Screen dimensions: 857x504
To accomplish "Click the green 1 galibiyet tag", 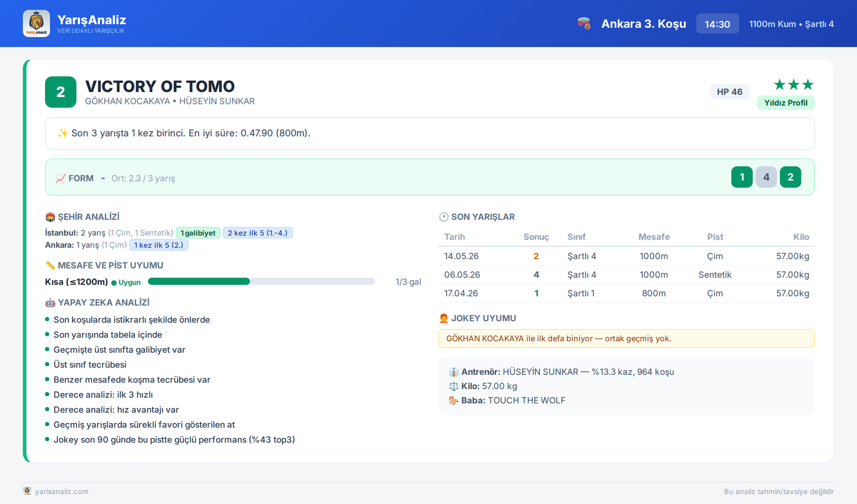I will (198, 233).
